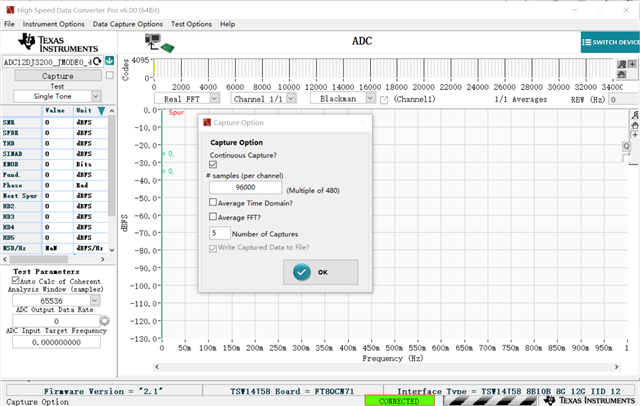Click crosshair cursor icon in codes graph palette

[x=632, y=64]
